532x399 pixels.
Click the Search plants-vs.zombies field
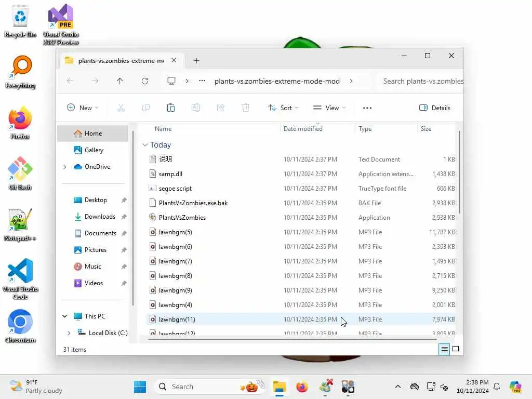(x=420, y=81)
